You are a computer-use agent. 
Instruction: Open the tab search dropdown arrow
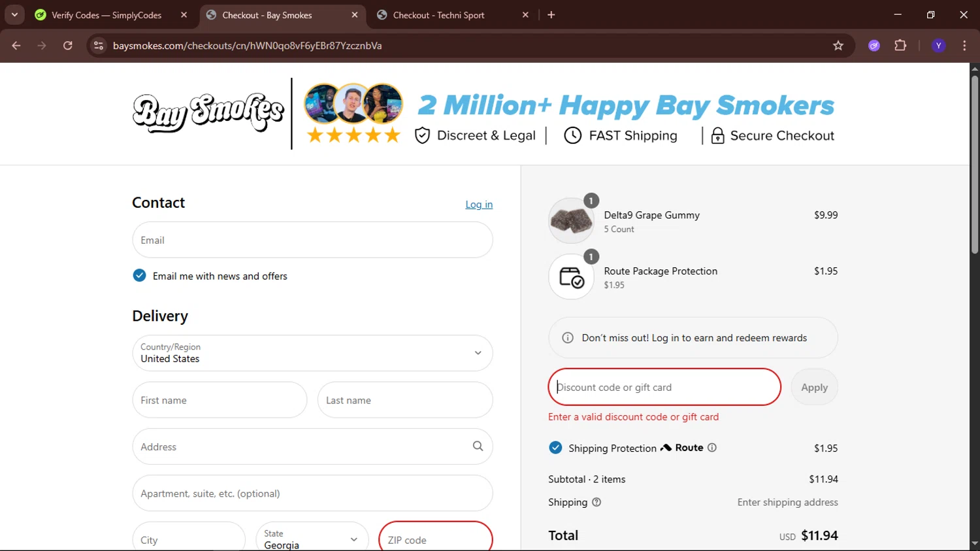(14, 14)
